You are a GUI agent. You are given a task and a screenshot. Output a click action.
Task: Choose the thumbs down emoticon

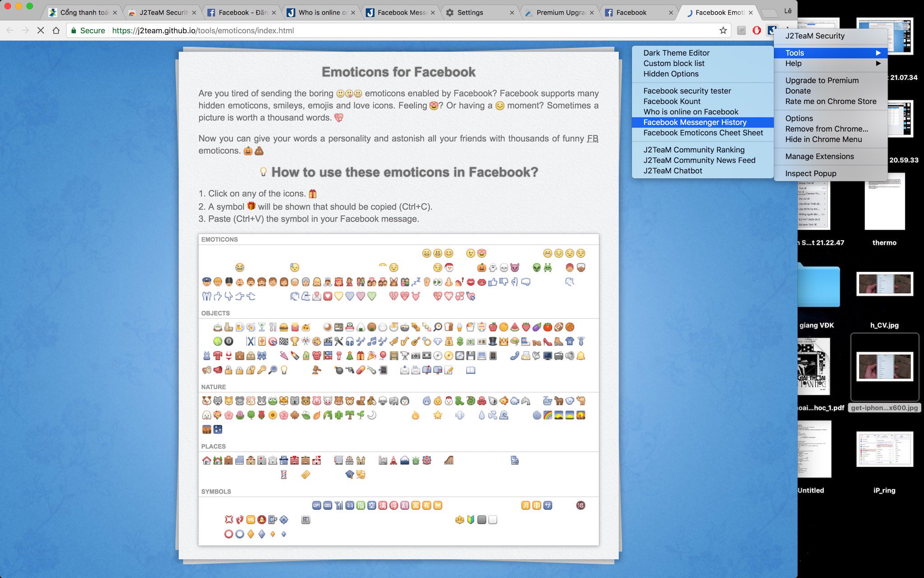pyautogui.click(x=504, y=282)
